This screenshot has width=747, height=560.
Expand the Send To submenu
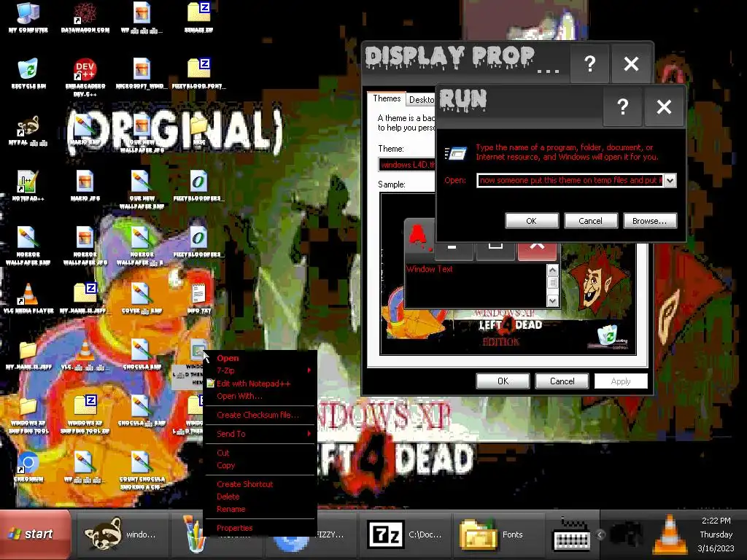coord(260,434)
